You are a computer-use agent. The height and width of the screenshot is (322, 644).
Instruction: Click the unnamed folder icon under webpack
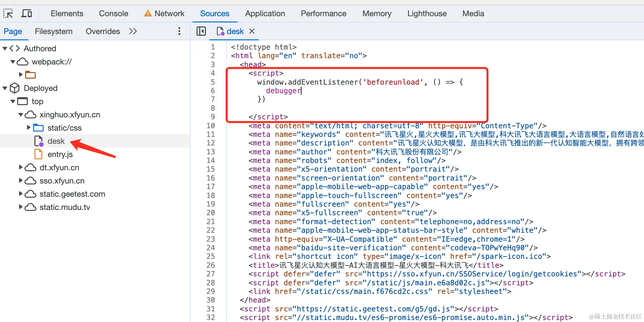click(30, 75)
